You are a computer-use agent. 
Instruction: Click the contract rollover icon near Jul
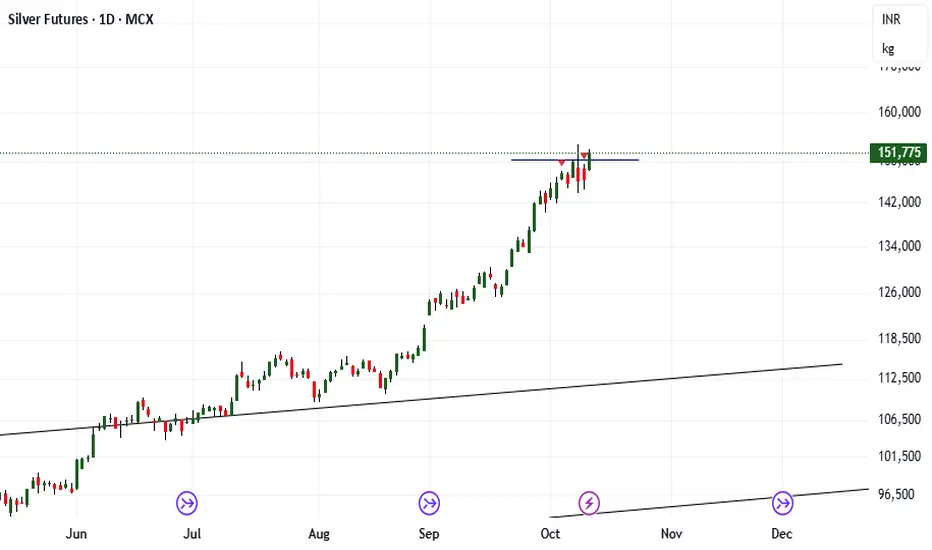click(187, 502)
